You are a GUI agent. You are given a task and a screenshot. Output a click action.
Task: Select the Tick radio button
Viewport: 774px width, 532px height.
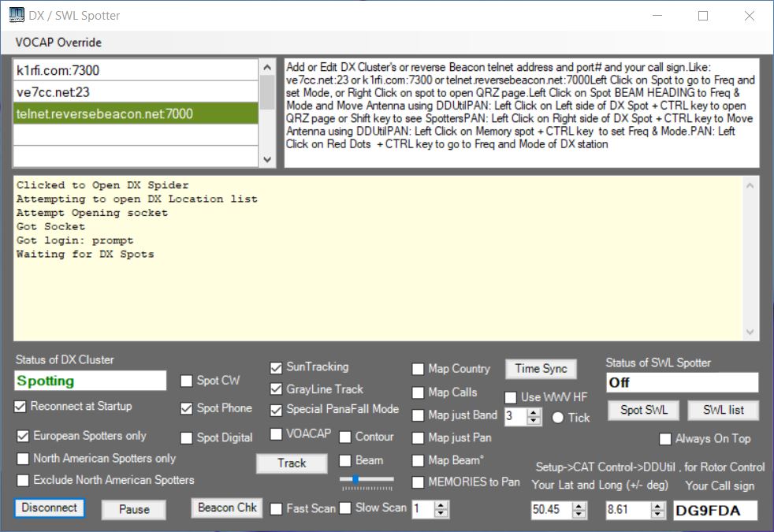(558, 418)
